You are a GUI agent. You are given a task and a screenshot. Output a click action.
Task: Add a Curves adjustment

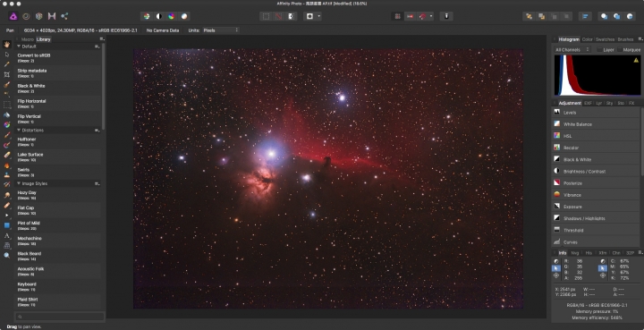click(x=595, y=242)
